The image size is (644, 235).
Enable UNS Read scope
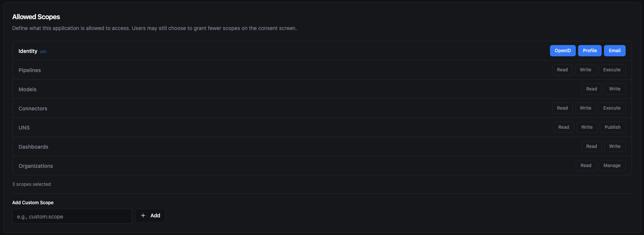(x=563, y=127)
